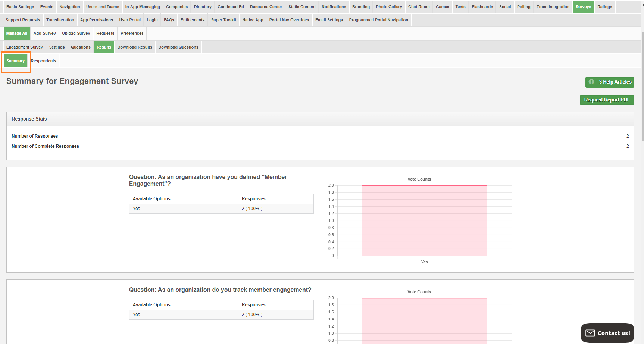644x344 pixels.
Task: Select Programmed Portal Navigation menu item
Action: pyautogui.click(x=378, y=20)
